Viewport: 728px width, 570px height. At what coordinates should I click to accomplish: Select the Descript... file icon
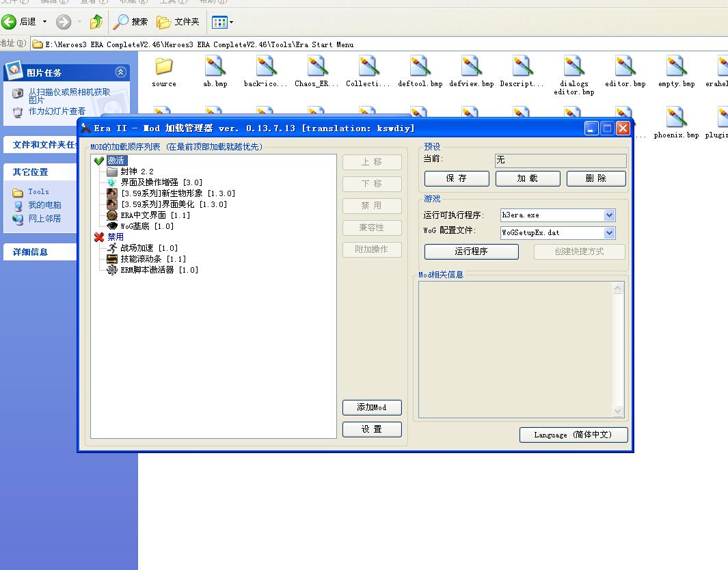(x=522, y=66)
